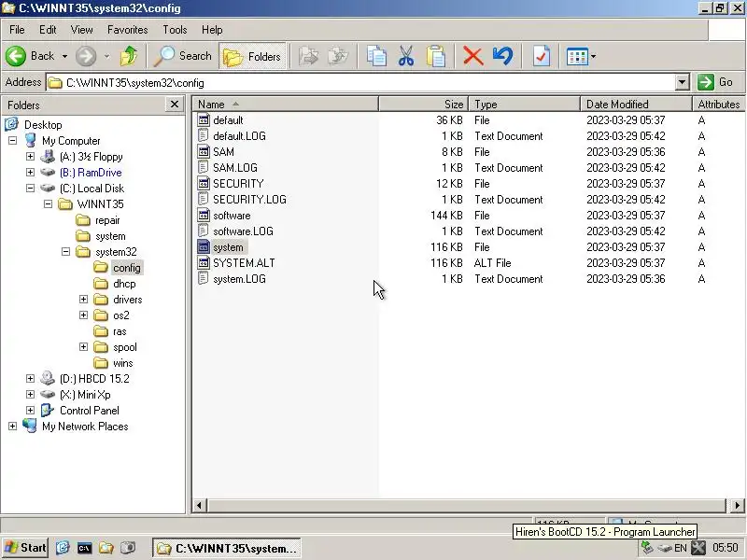The width and height of the screenshot is (747, 560).
Task: Collapse the WINNT35 folder node
Action: (x=49, y=203)
